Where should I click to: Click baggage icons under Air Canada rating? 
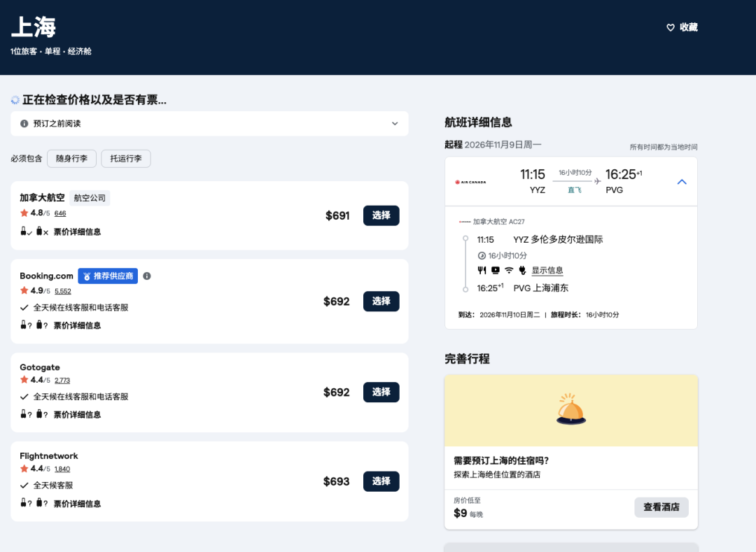[x=34, y=232]
